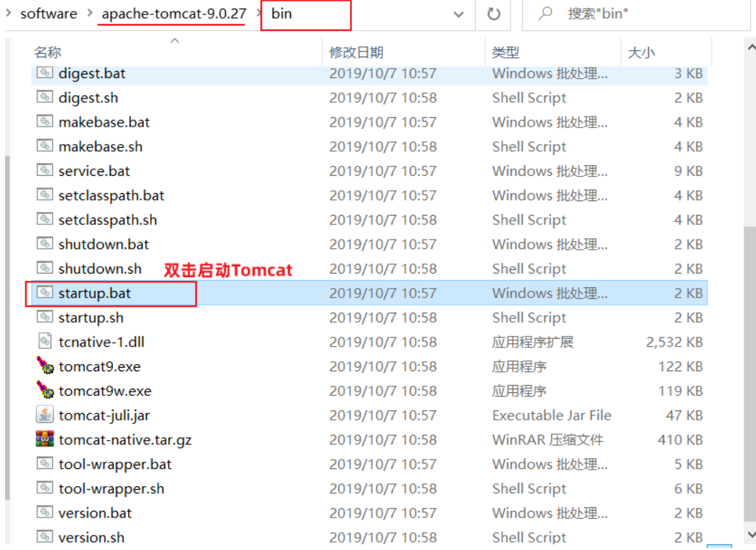Click the file list scrollbar down arrow
The height and width of the screenshot is (550, 756).
coord(751,534)
